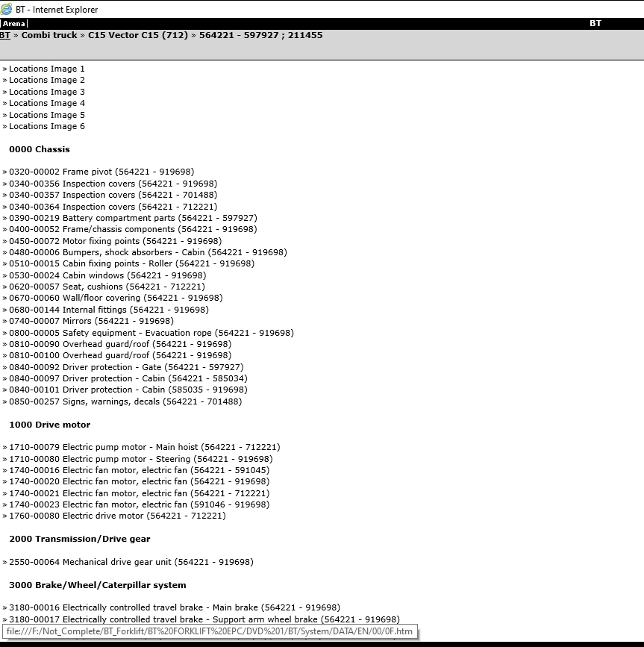
Task: Open 0620-00057 Seat, cushions
Action: coord(107,287)
